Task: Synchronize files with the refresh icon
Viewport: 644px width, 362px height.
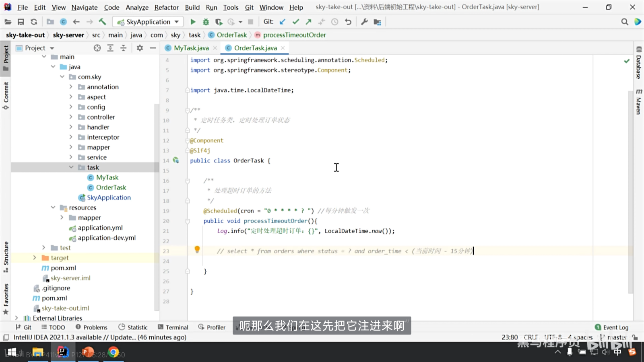Action: point(34,22)
